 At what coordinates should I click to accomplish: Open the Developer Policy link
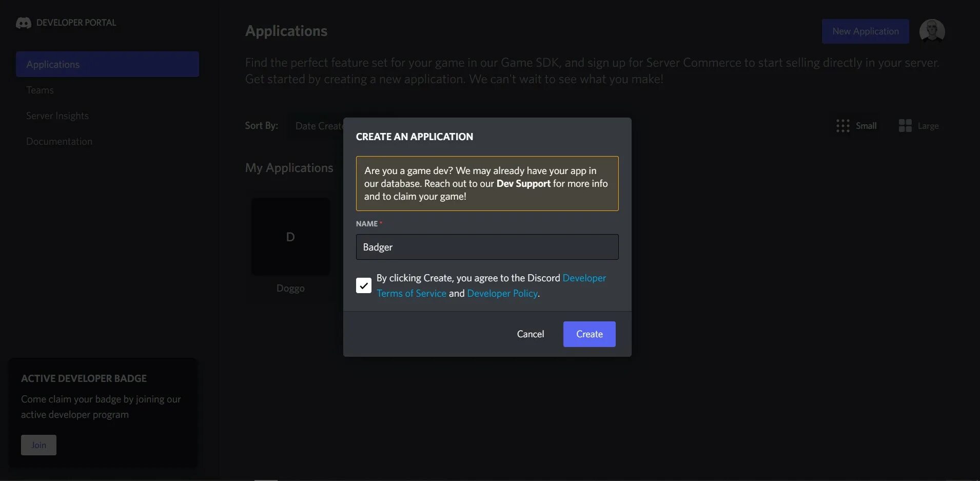coord(502,294)
